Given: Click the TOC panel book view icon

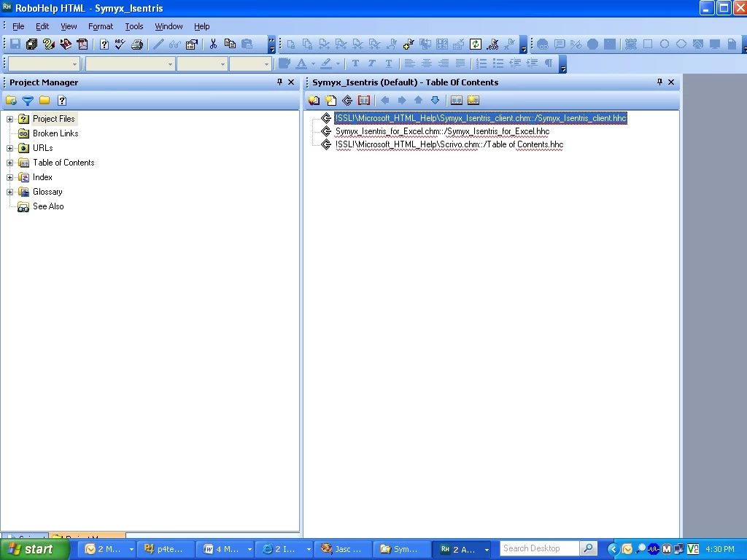Looking at the screenshot, I should (457, 100).
